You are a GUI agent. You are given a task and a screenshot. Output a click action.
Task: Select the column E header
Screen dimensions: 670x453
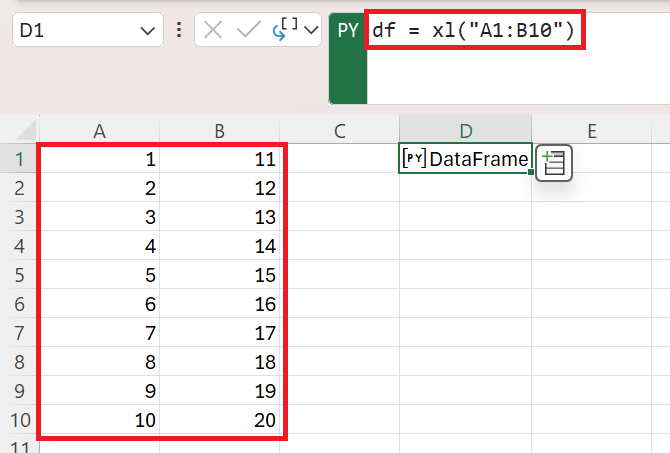pyautogui.click(x=591, y=130)
